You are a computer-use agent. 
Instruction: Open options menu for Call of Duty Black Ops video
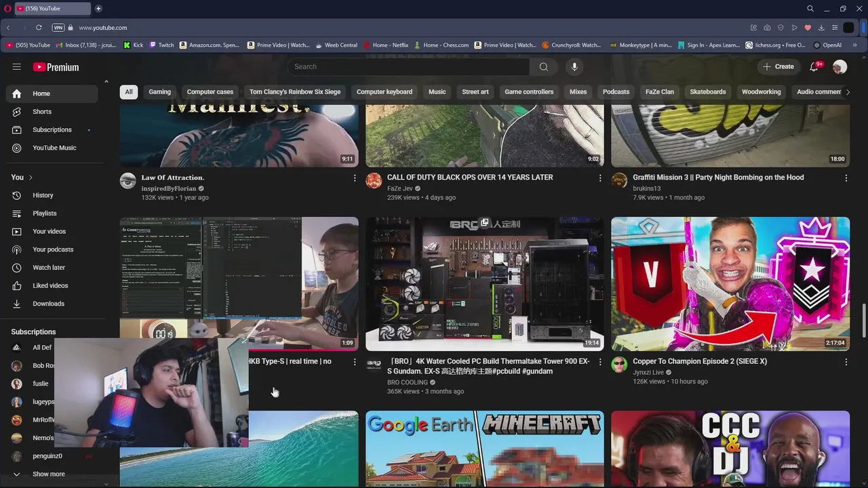[x=599, y=178]
